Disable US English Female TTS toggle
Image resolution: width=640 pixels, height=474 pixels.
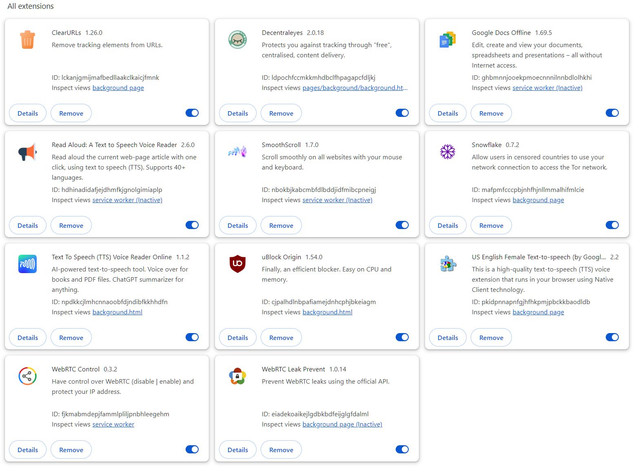(612, 337)
